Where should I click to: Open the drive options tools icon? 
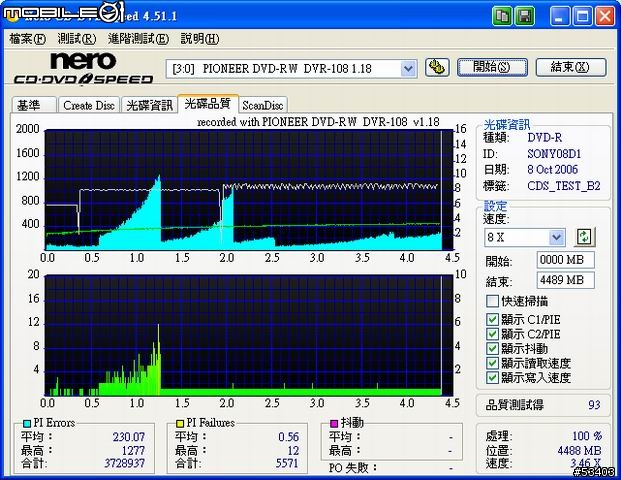(437, 67)
